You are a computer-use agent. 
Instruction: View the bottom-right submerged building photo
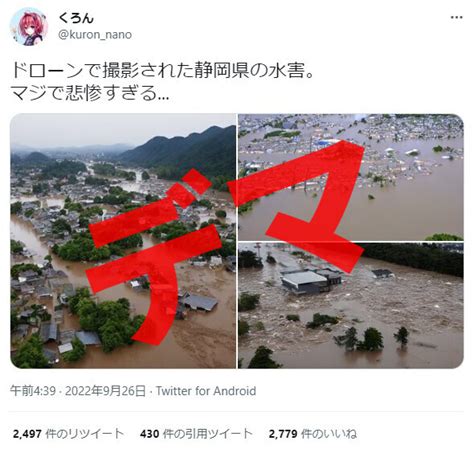(351, 306)
